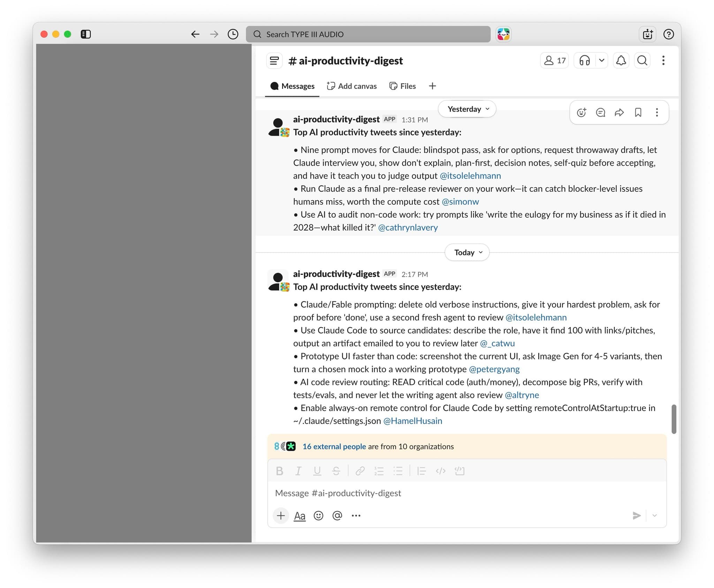Switch to the Files tab
714x588 pixels.
(x=402, y=86)
